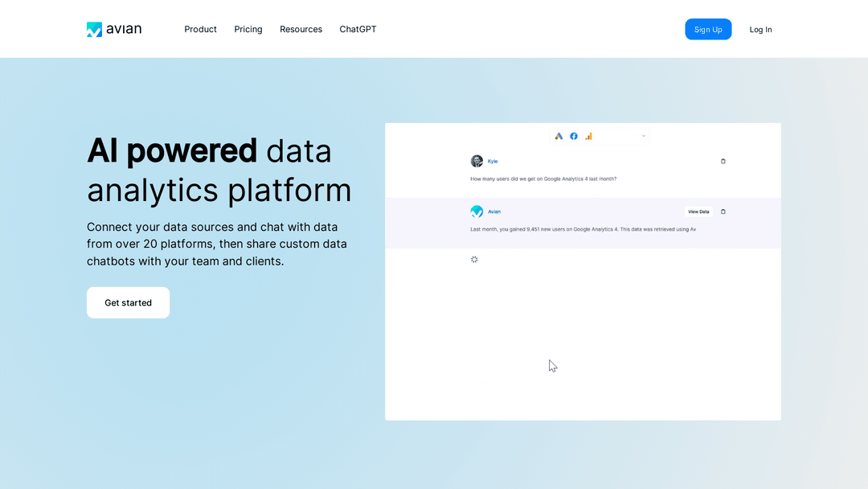The height and width of the screenshot is (489, 868).
Task: Open the Product menu
Action: [200, 30]
